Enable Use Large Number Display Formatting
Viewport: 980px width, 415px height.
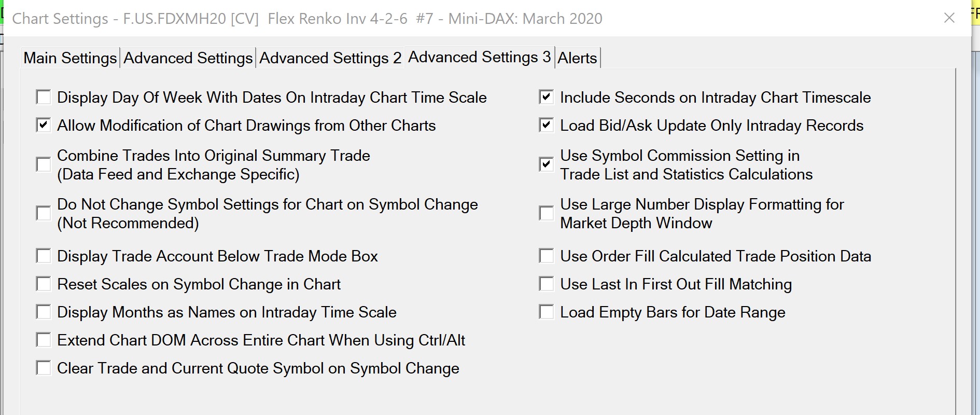point(547,213)
